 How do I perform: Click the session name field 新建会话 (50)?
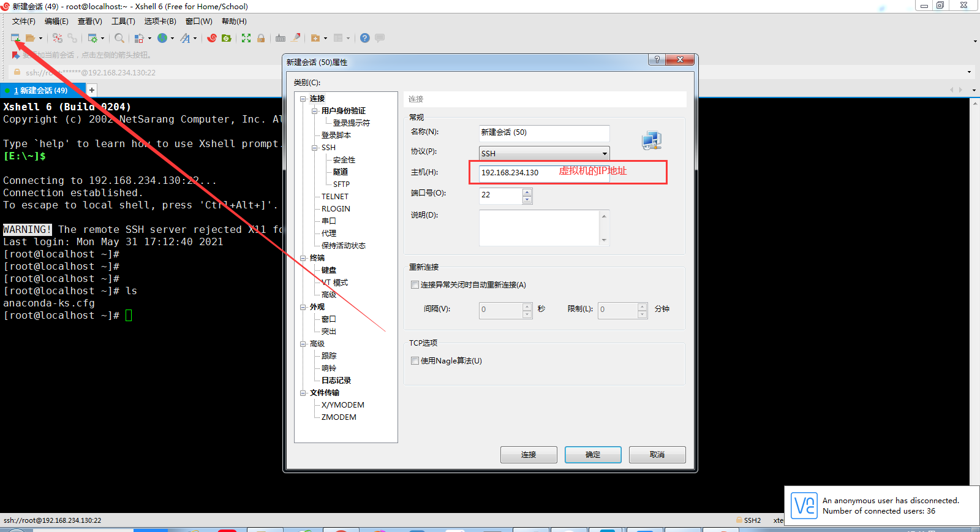545,132
